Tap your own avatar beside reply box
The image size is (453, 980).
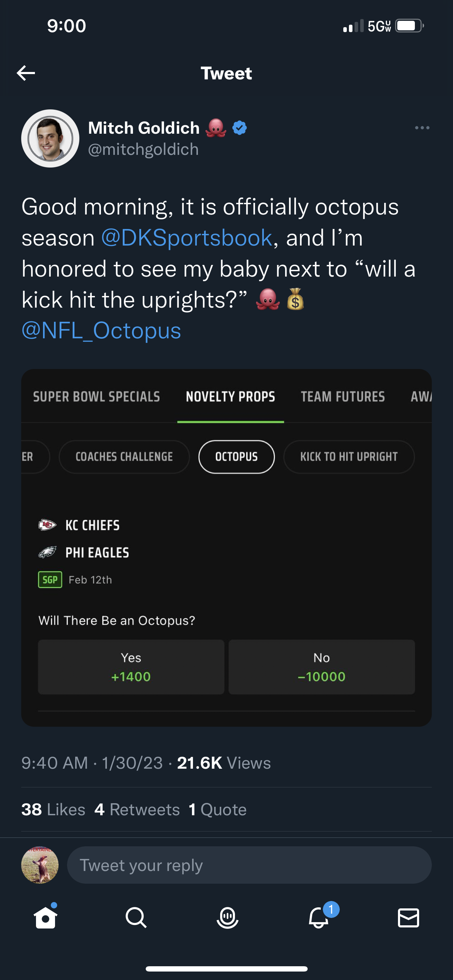pyautogui.click(x=40, y=865)
